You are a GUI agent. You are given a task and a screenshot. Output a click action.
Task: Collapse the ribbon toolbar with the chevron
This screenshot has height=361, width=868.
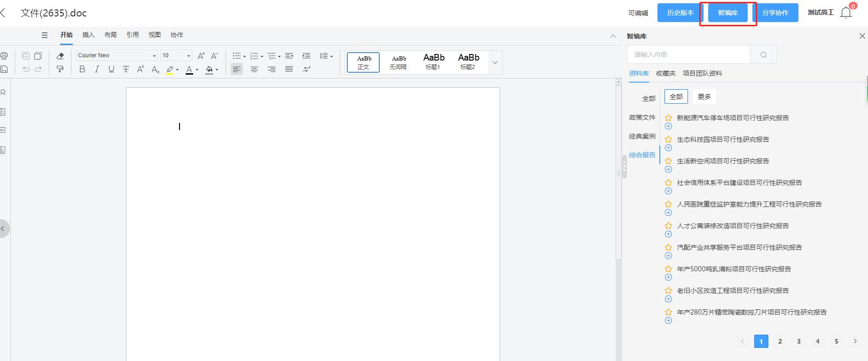coord(613,36)
